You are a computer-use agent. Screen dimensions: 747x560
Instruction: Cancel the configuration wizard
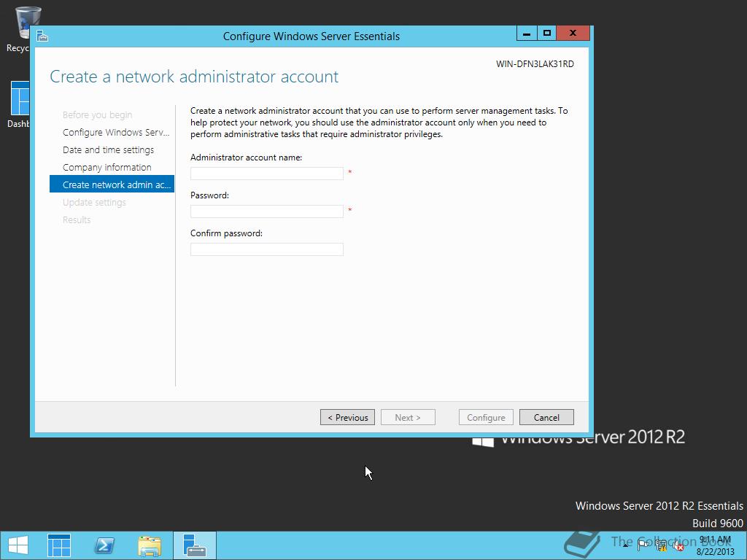(x=546, y=417)
